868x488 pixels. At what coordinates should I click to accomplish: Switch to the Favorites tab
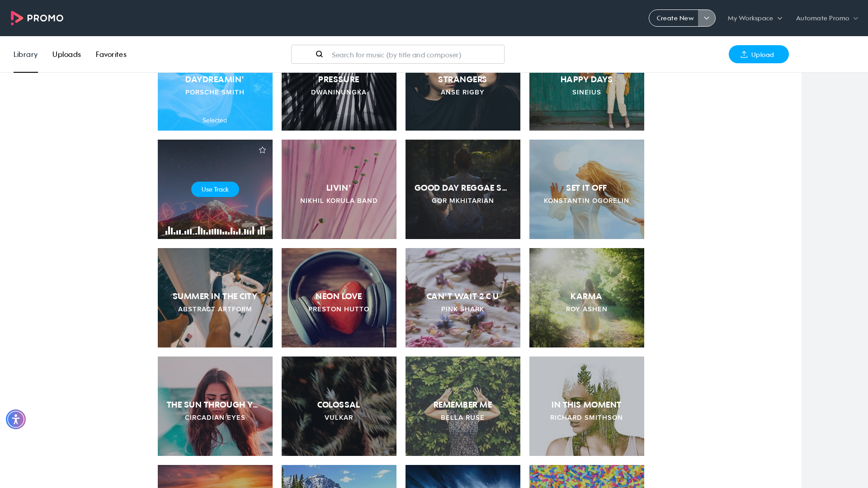(111, 54)
